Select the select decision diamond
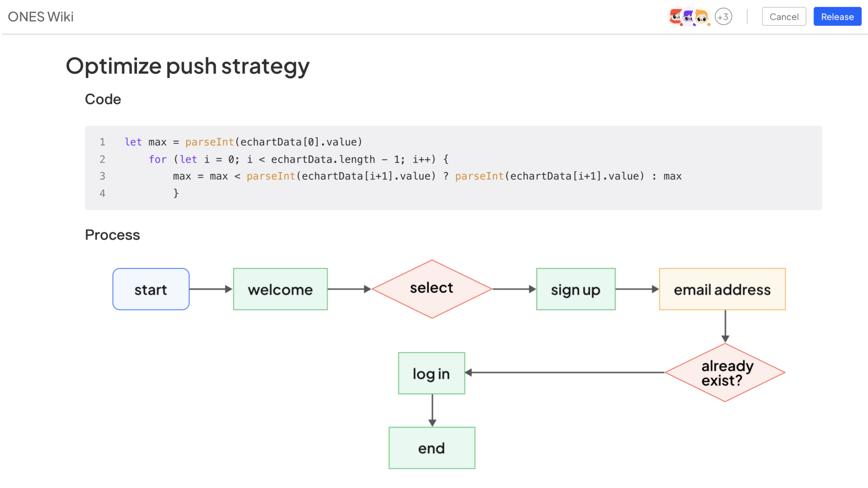 coord(432,288)
